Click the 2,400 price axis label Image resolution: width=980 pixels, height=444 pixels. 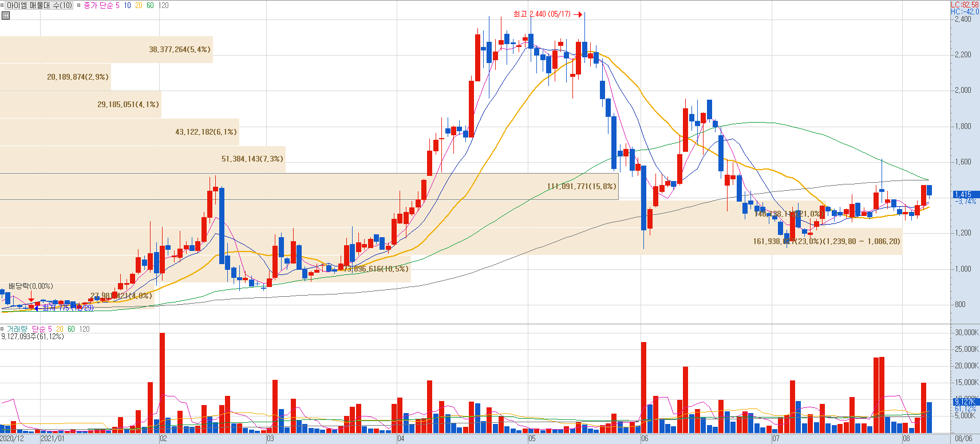[963, 19]
